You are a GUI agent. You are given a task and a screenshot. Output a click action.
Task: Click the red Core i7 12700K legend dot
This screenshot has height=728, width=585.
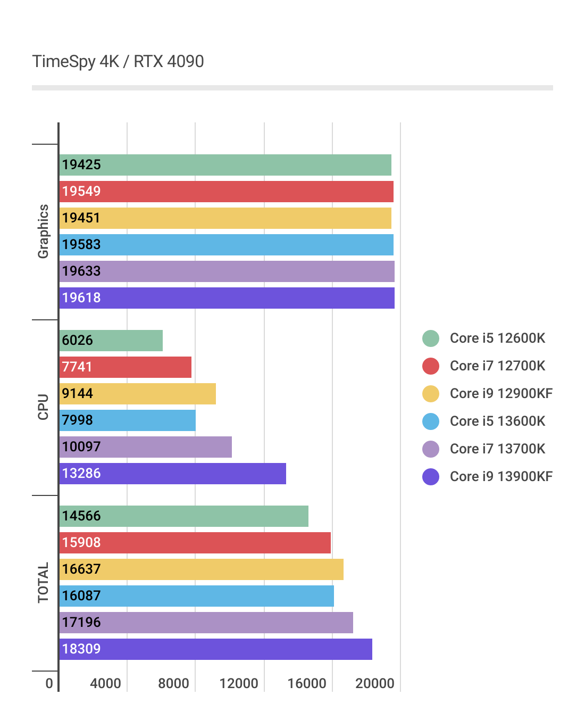(431, 366)
